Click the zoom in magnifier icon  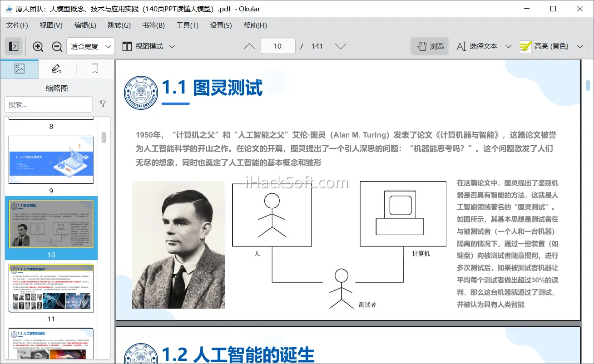tap(38, 46)
